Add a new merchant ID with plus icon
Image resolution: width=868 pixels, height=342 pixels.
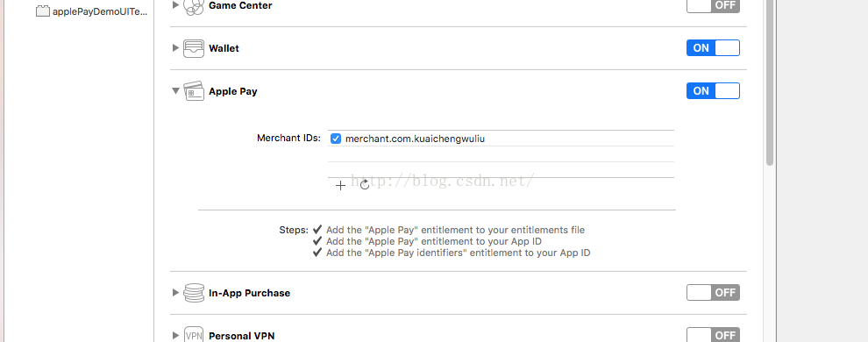point(340,185)
